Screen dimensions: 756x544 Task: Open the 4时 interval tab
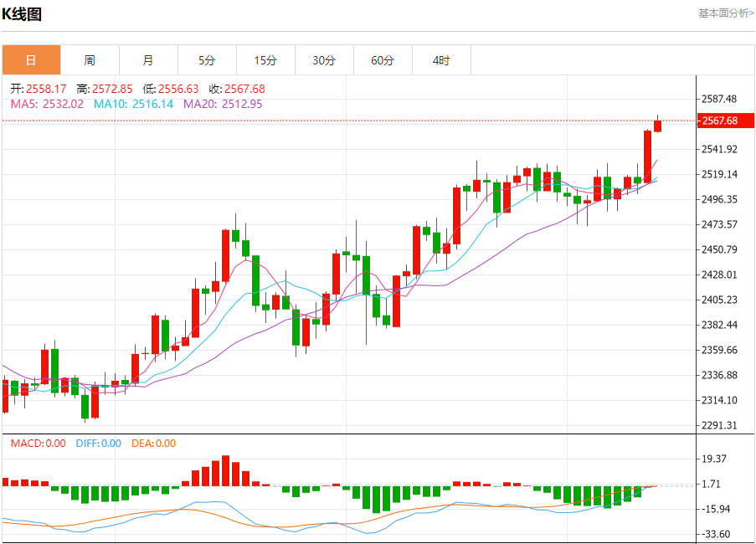click(441, 60)
